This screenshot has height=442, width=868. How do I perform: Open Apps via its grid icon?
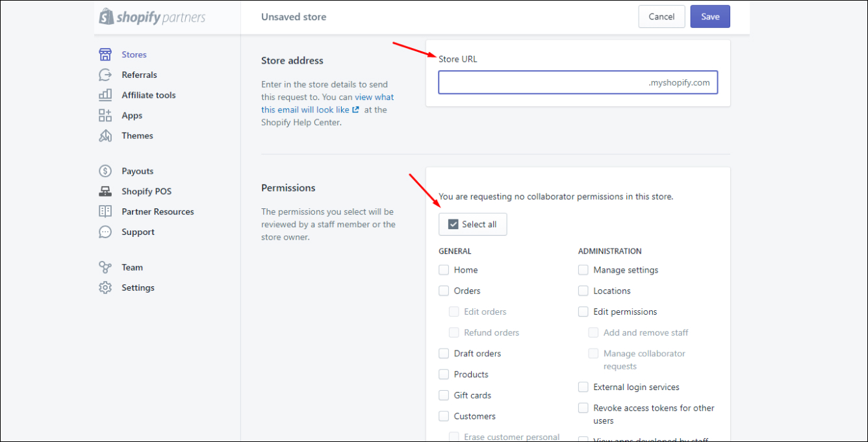click(x=105, y=116)
